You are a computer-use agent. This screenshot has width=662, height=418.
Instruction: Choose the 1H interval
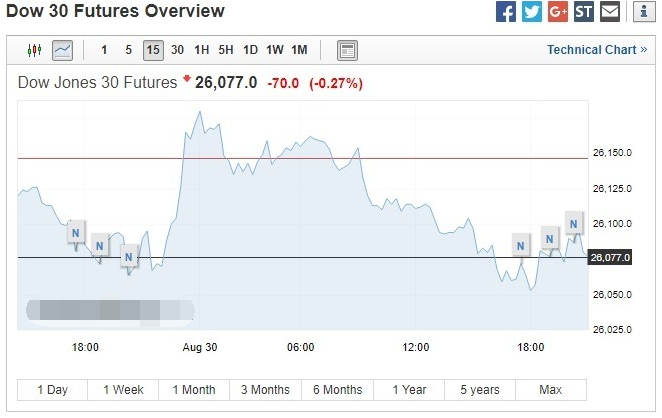(x=202, y=50)
